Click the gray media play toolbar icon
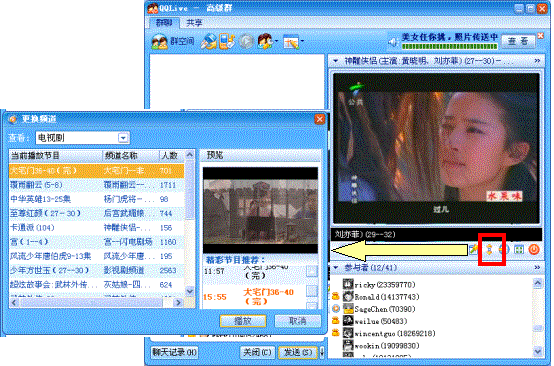 tap(246, 42)
